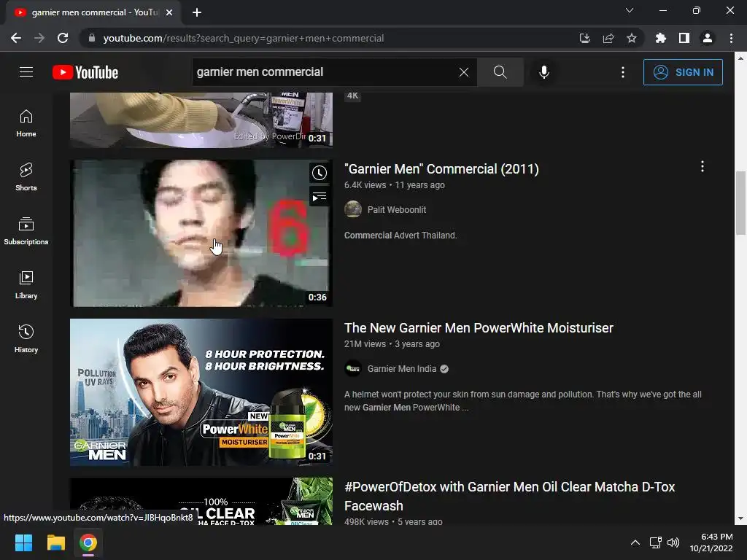Open Windows Start menu
This screenshot has width=747, height=560.
click(23, 542)
